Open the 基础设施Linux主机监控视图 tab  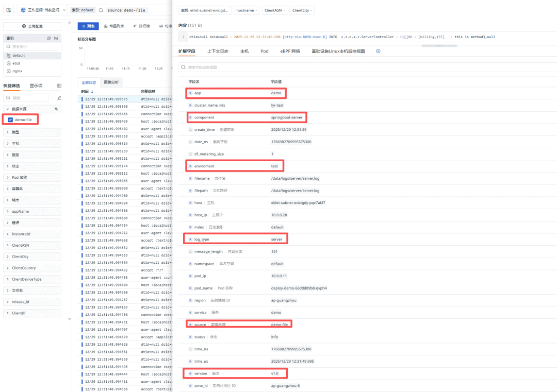338,52
